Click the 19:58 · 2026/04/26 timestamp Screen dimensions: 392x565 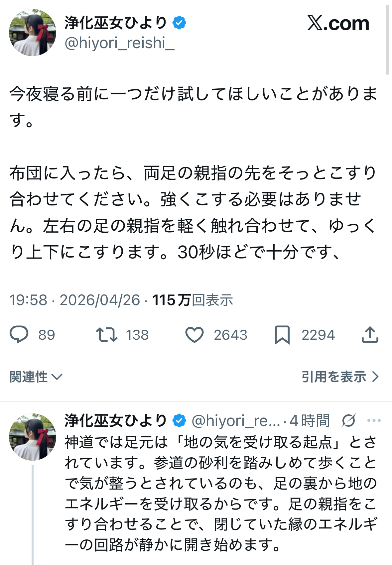pos(74,300)
